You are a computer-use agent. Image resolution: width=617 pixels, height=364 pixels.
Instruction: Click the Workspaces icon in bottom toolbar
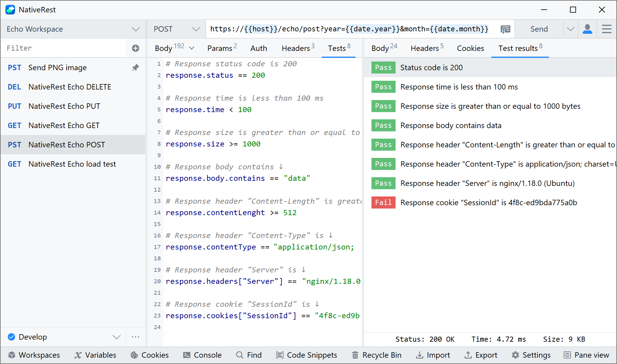(x=12, y=355)
